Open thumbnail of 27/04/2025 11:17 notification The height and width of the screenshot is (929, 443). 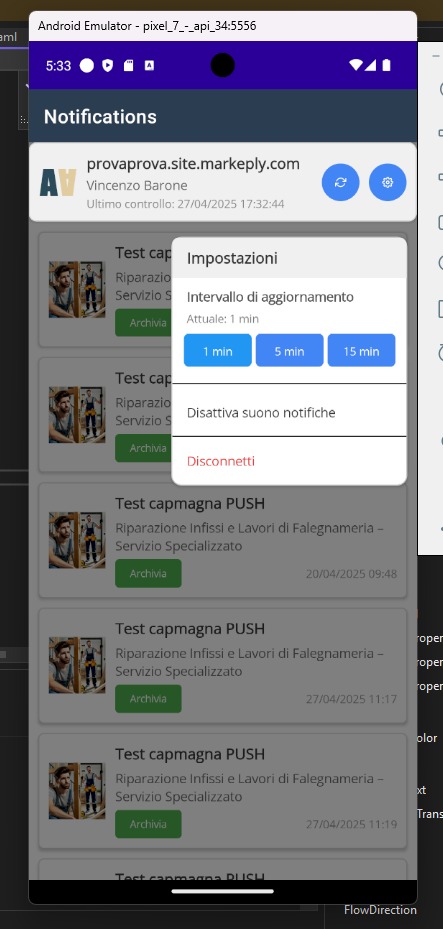pyautogui.click(x=77, y=665)
